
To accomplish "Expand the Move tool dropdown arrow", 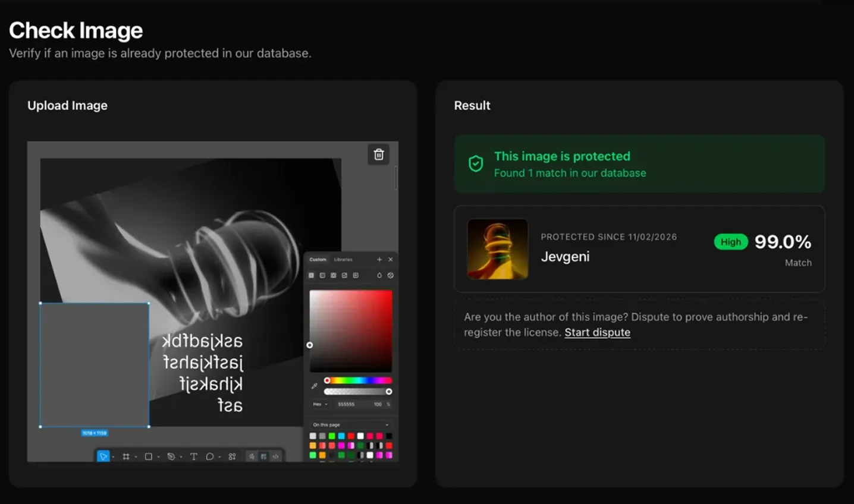I will coord(113,457).
